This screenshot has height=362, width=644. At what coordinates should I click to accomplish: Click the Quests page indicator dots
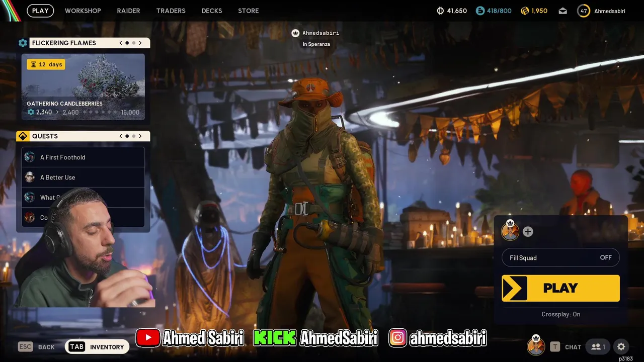click(x=130, y=136)
